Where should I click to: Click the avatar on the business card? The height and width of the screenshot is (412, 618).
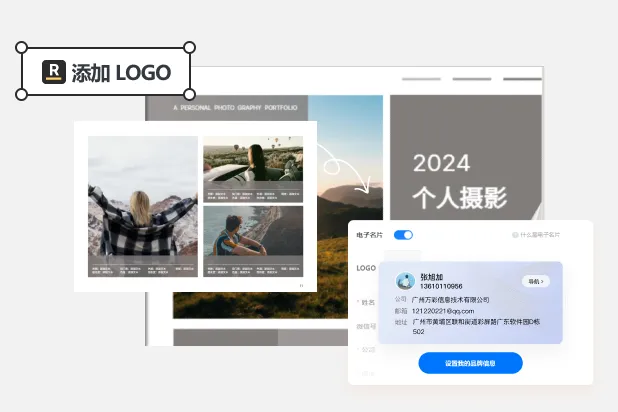tap(405, 282)
